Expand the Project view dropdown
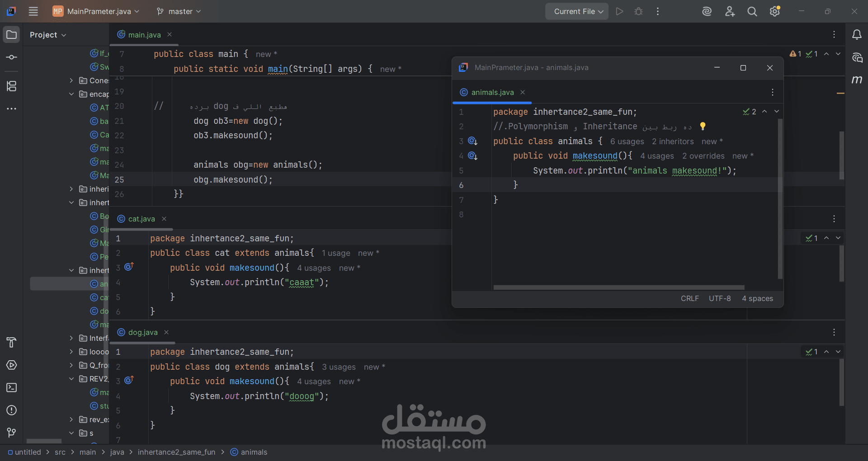 48,35
